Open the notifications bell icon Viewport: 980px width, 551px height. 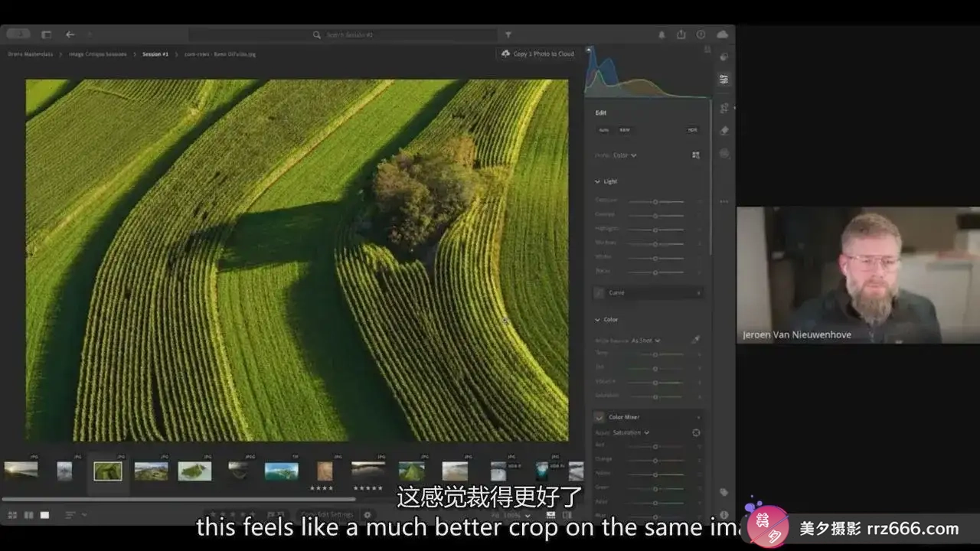(662, 34)
